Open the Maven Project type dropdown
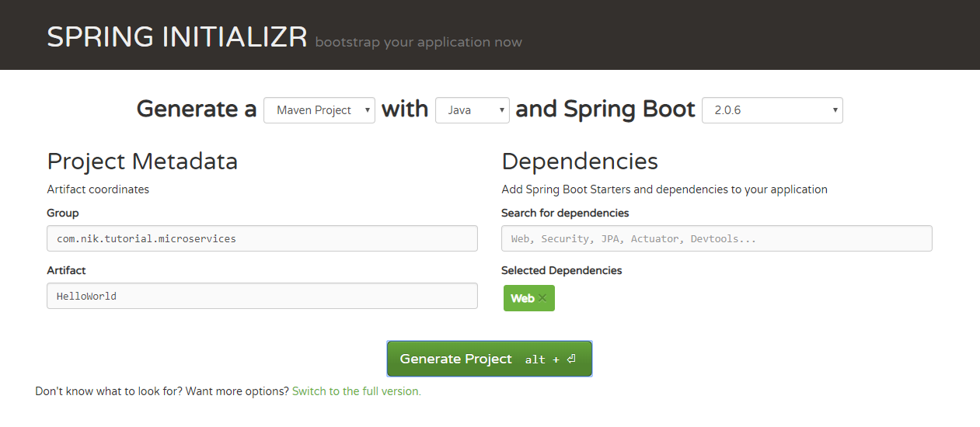980x427 pixels. [319, 110]
